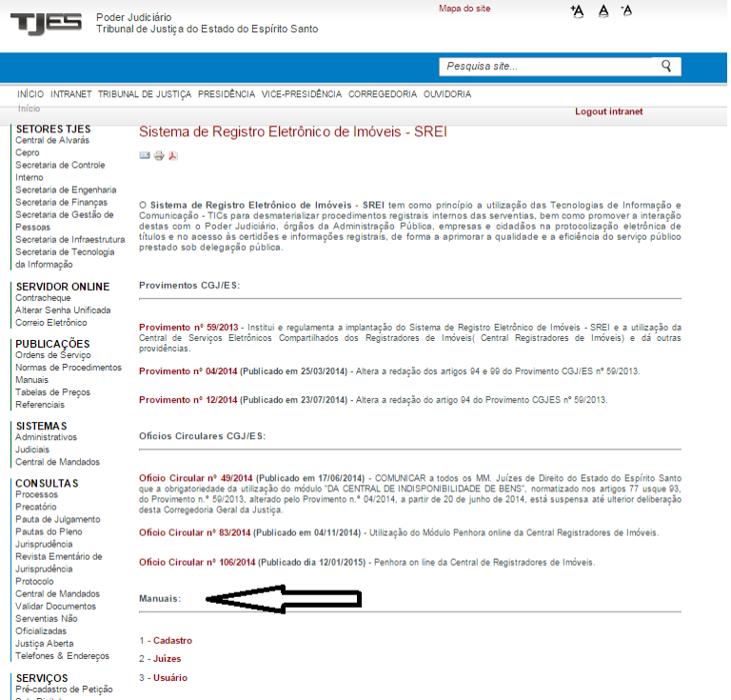
Task: Open the 'Mapa do site' link
Action: (464, 9)
